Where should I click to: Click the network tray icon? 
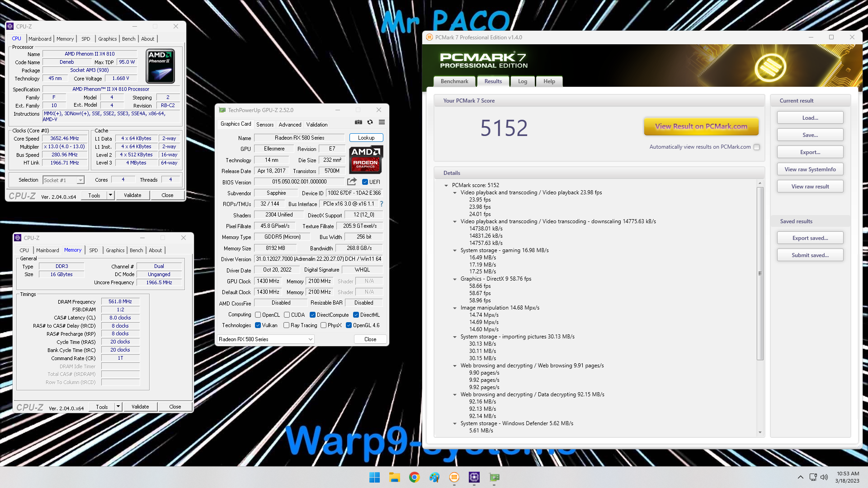pos(813,477)
